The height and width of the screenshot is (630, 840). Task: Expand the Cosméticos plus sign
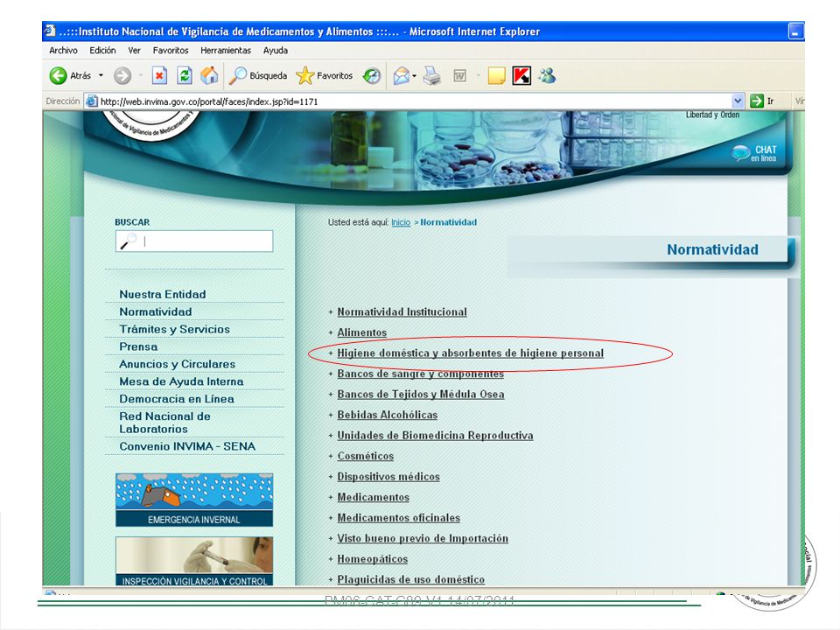[331, 456]
